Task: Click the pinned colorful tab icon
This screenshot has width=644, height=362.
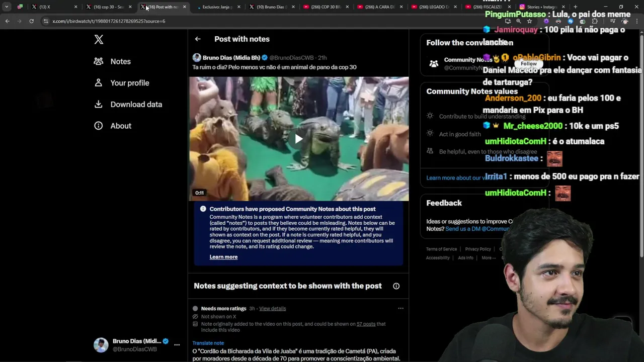Action: click(20, 7)
